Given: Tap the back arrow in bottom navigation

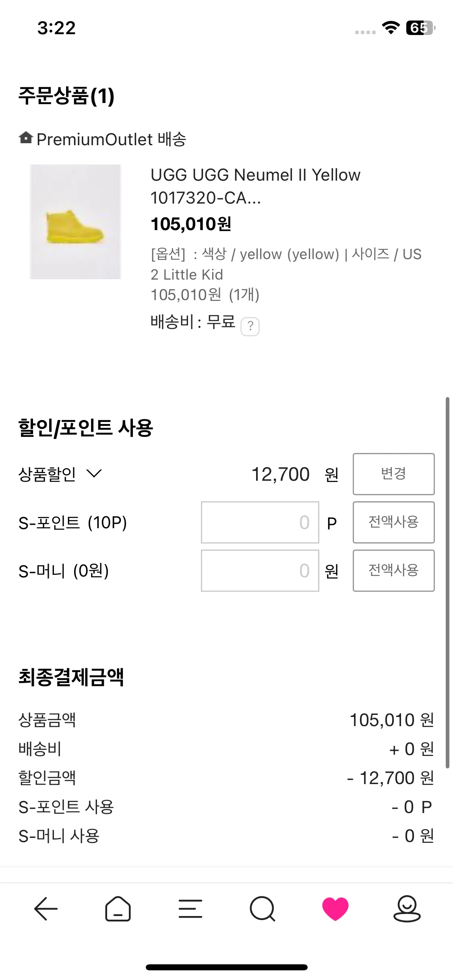Looking at the screenshot, I should pyautogui.click(x=46, y=909).
